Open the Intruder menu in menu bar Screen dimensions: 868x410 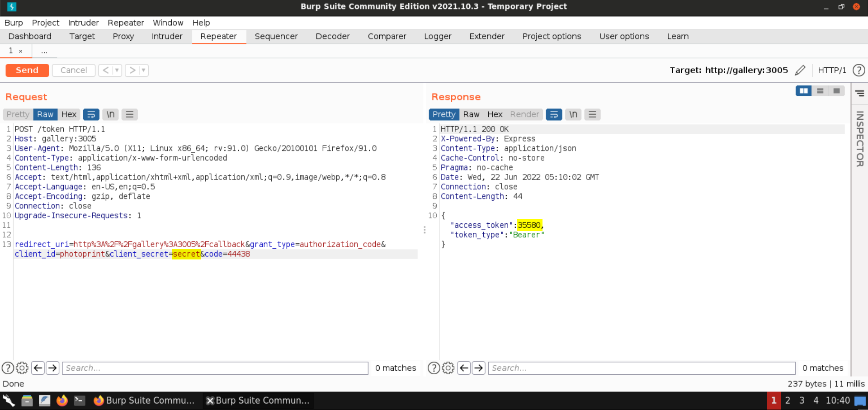(x=83, y=23)
